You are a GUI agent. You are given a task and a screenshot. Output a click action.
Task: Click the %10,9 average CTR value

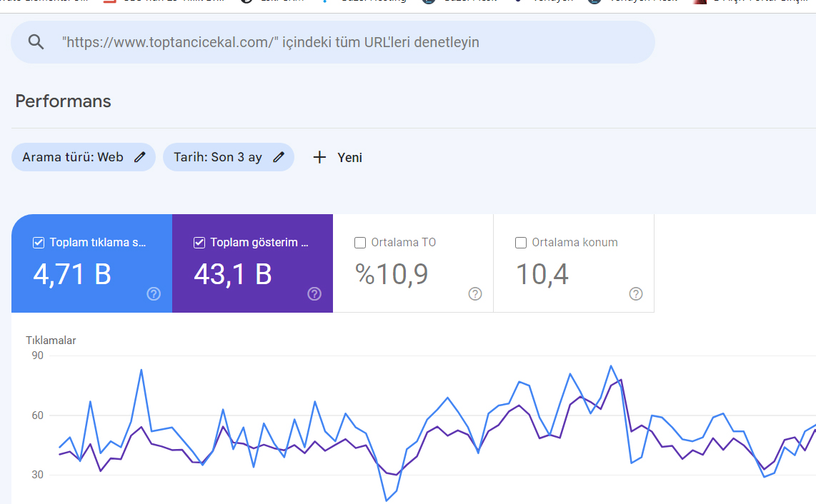(392, 274)
